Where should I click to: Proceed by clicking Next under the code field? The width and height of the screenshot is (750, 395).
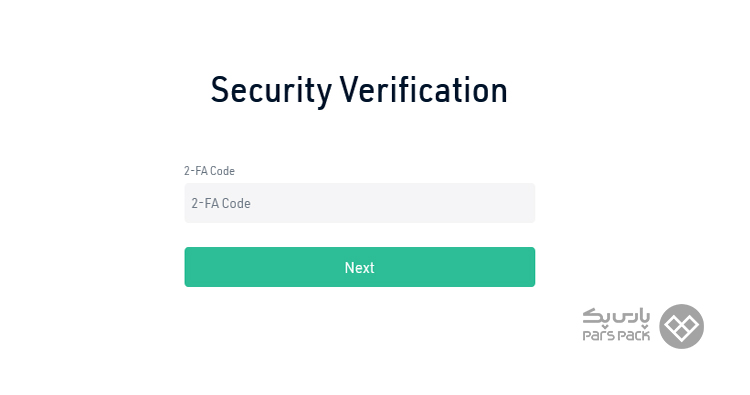point(360,267)
